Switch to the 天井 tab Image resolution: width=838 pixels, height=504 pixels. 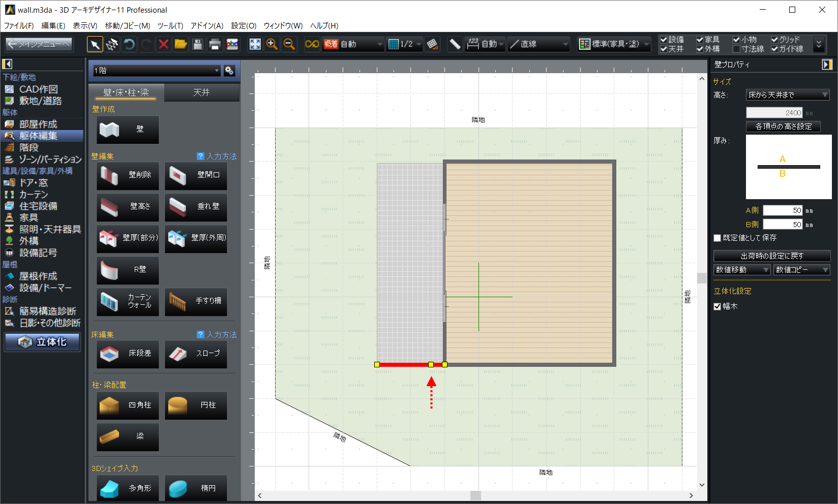click(201, 92)
